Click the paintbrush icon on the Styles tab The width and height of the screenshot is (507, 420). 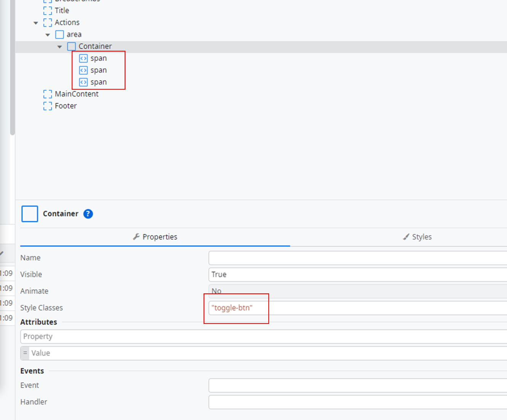(406, 237)
